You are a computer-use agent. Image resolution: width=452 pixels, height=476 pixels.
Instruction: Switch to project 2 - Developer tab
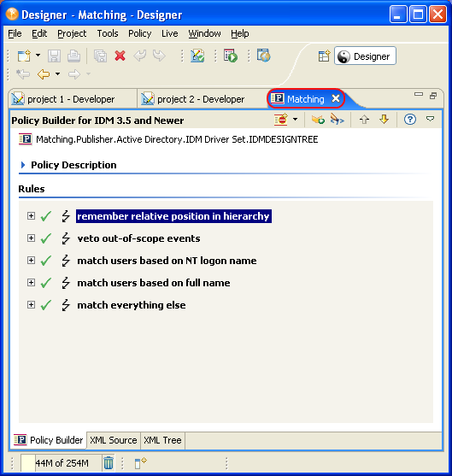coord(202,99)
